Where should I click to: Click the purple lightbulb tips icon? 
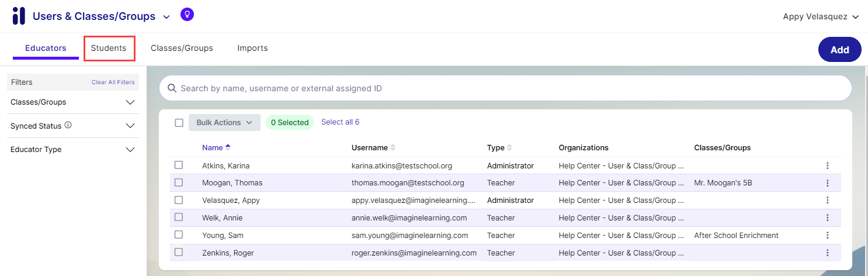(187, 14)
